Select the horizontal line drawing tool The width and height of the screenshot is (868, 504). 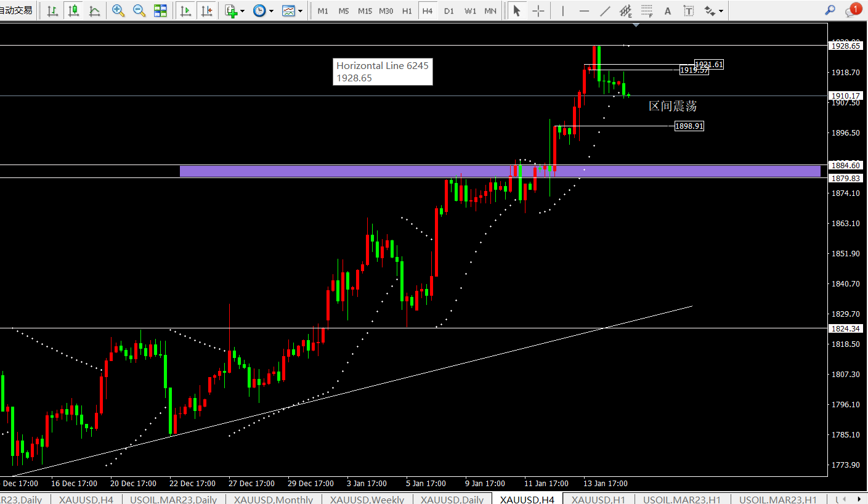(x=584, y=10)
